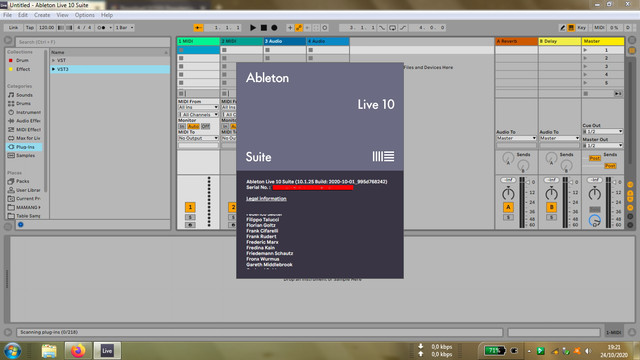Open the File menu
The height and width of the screenshot is (360, 640).
[x=7, y=15]
